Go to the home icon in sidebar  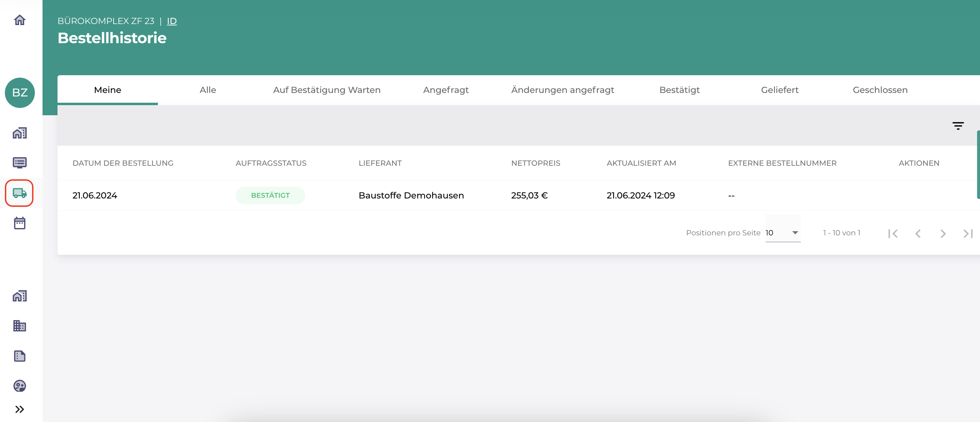point(20,20)
